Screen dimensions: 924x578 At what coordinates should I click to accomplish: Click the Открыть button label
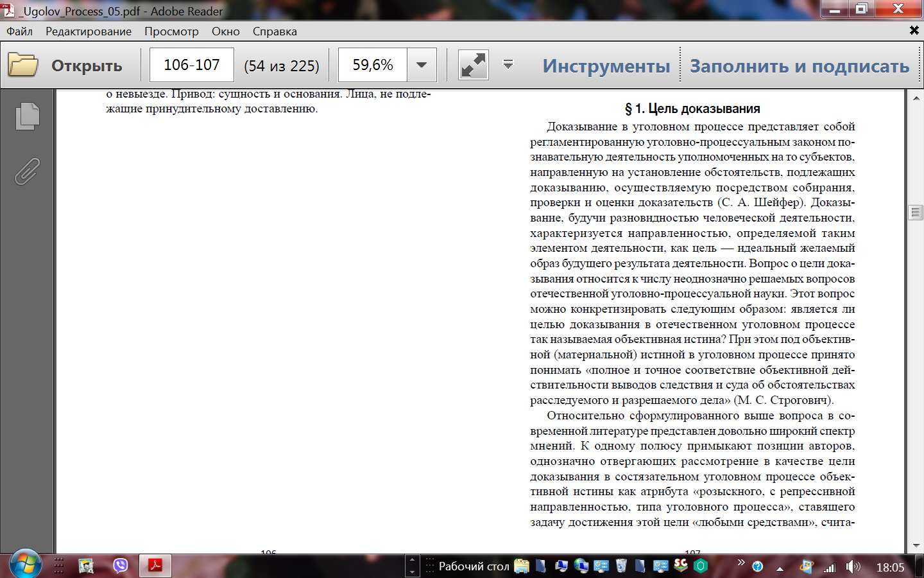click(87, 66)
